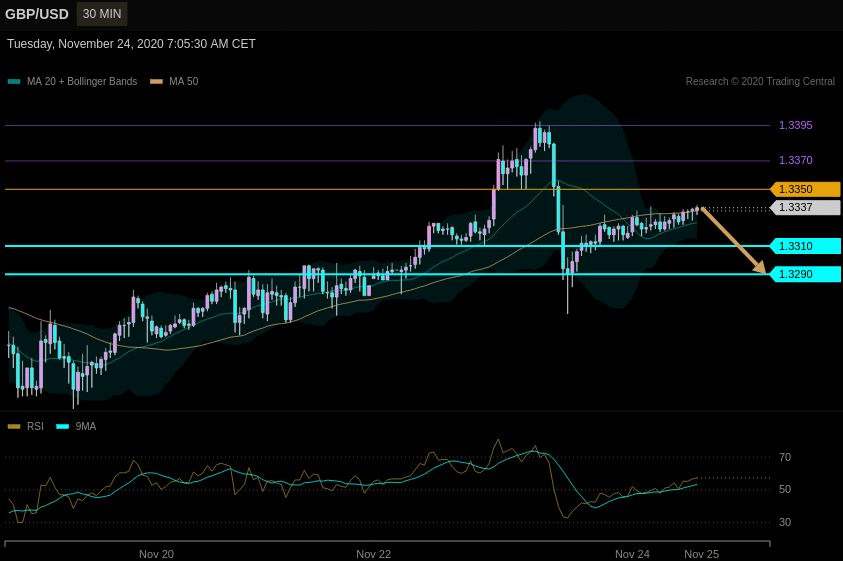Select the 30 MIN timeframe badge
Screen dimensions: 843x561
coord(102,14)
